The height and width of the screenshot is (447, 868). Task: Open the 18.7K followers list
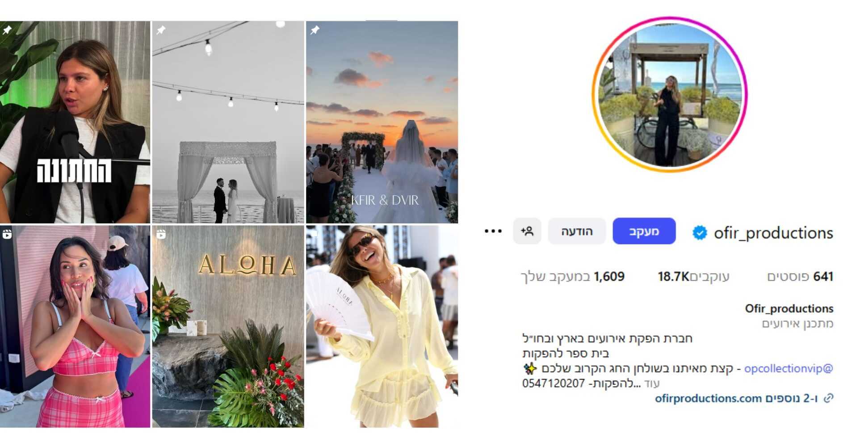click(x=693, y=276)
